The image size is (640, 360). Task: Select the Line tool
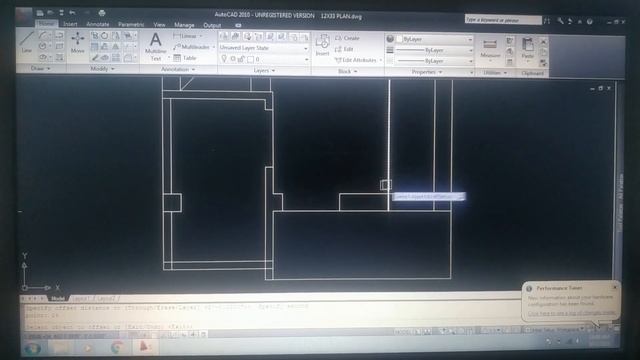pyautogui.click(x=27, y=42)
